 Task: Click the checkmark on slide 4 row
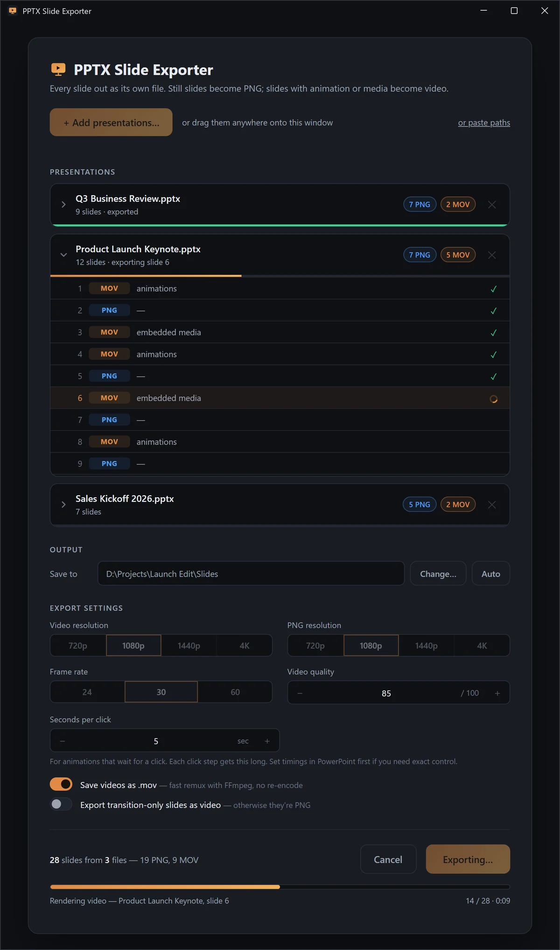point(493,355)
